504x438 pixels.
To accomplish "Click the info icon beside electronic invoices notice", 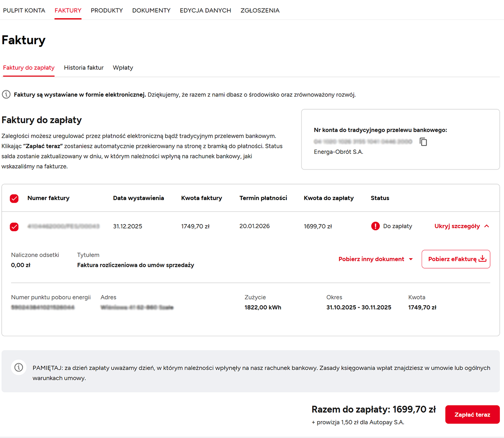I will coord(6,95).
